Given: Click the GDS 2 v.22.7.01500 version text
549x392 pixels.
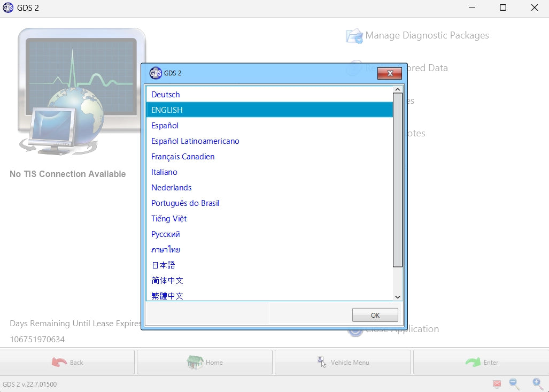Looking at the screenshot, I should 30,385.
